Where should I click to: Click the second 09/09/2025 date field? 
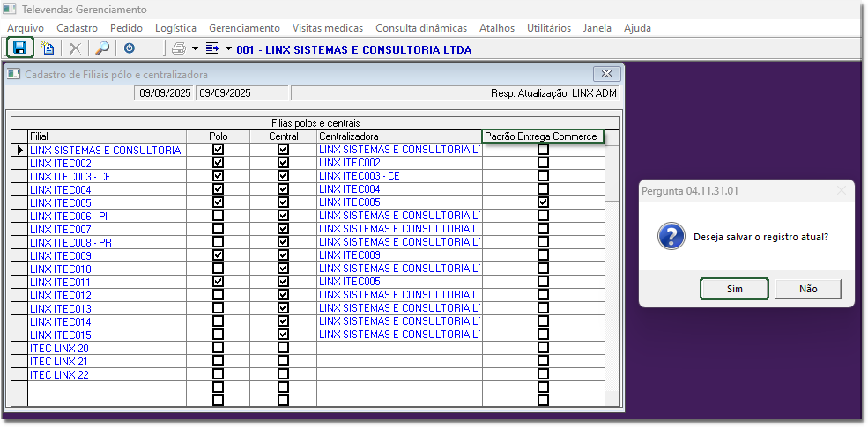tap(242, 93)
